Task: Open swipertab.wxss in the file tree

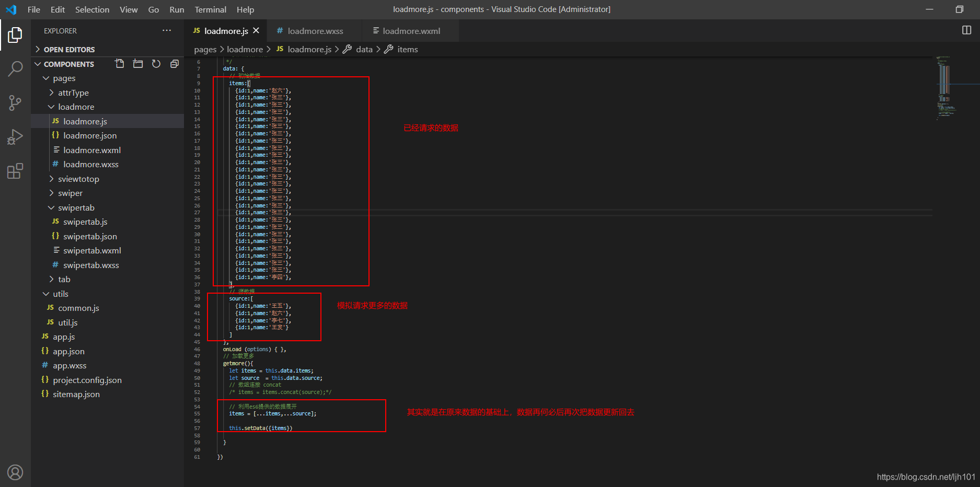Action: [x=107, y=265]
